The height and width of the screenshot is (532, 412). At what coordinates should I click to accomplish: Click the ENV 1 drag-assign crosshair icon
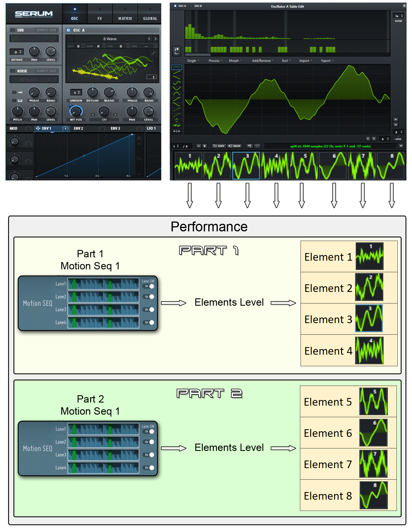coord(38,128)
